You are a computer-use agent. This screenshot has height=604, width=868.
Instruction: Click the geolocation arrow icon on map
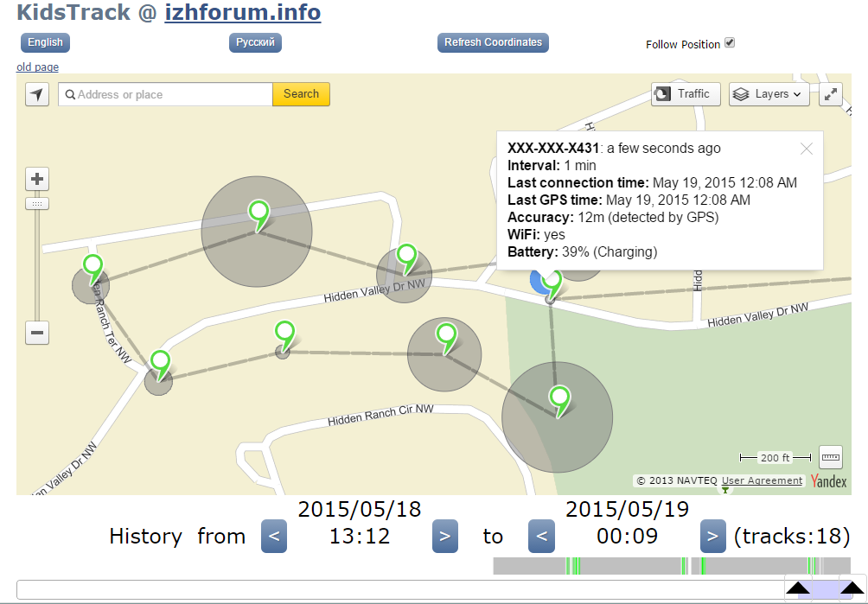pyautogui.click(x=37, y=94)
